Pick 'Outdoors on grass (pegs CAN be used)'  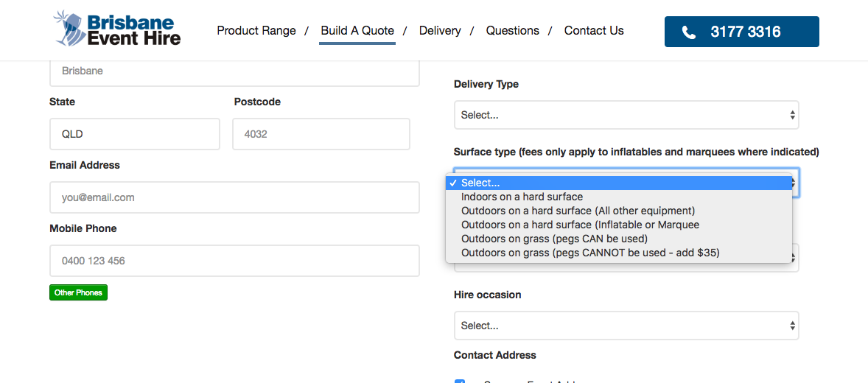pyautogui.click(x=554, y=239)
